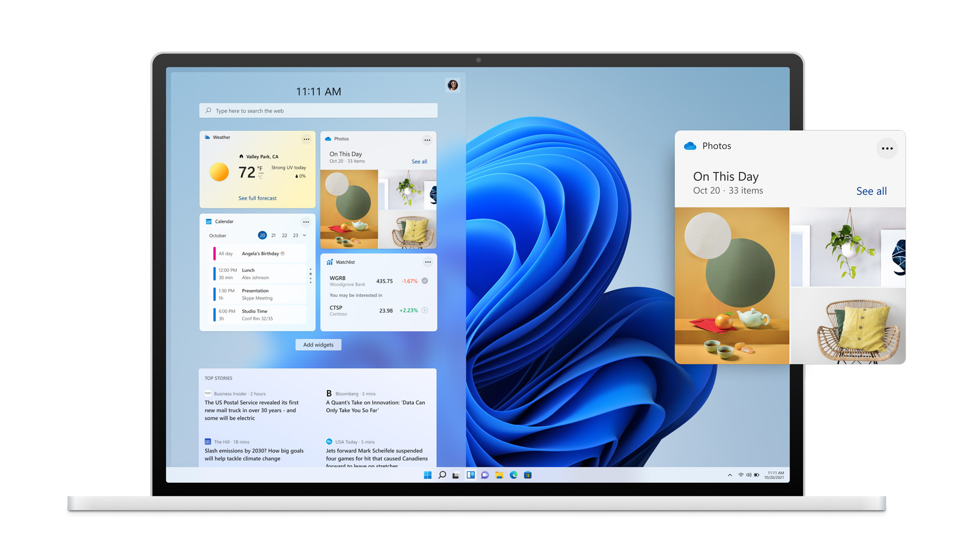This screenshot has width=980, height=551.
Task: Open the Photos widget icon
Action: pyautogui.click(x=328, y=138)
